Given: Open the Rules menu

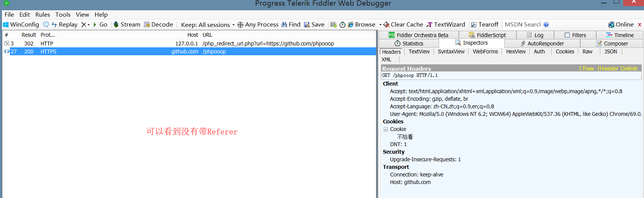Looking at the screenshot, I should click(43, 14).
